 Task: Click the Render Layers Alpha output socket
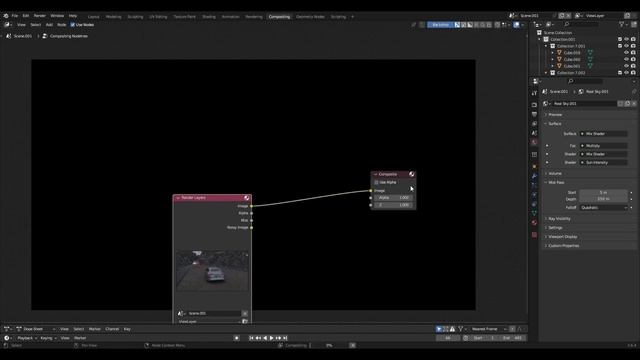coord(251,213)
